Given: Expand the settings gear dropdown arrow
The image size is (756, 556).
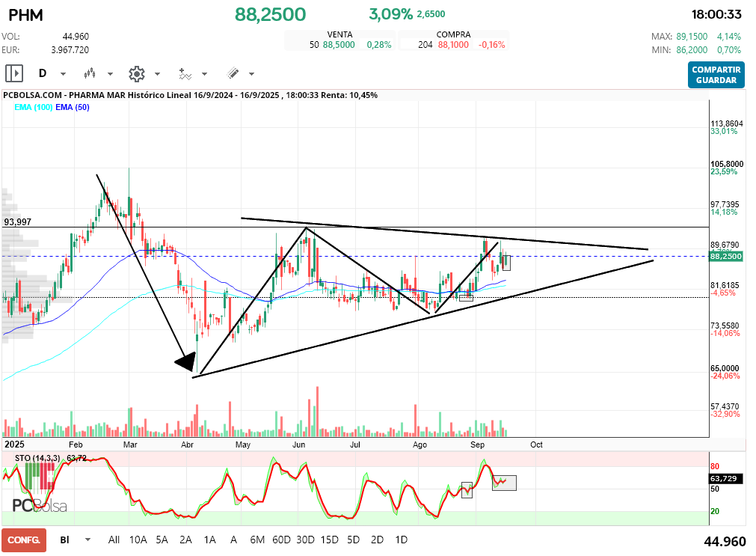Looking at the screenshot, I should (x=157, y=74).
